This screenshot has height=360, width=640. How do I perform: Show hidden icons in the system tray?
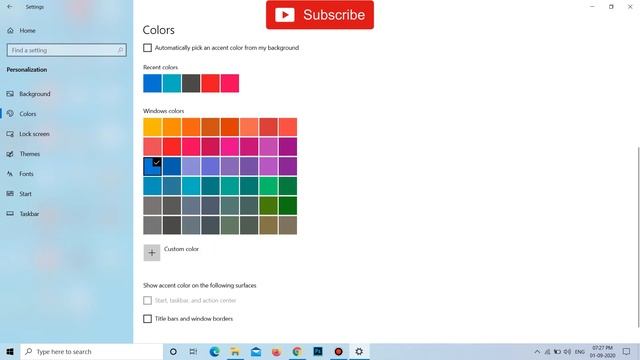(537, 352)
